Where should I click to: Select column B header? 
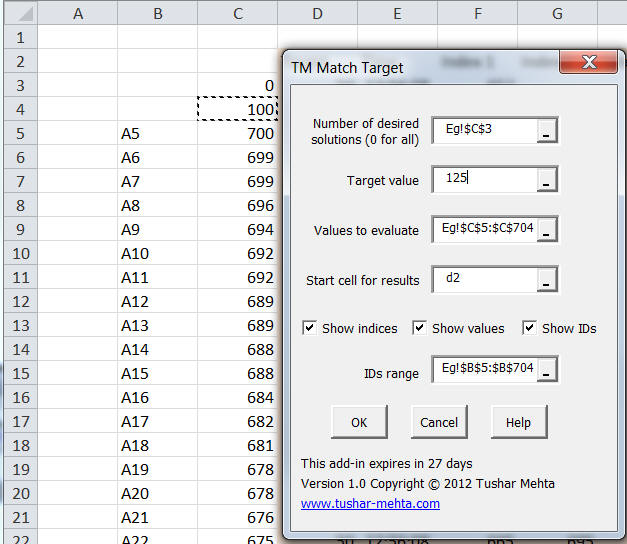point(157,13)
